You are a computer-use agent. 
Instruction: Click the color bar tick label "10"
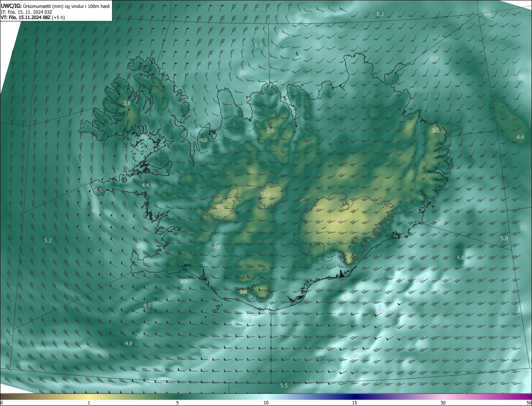click(266, 403)
